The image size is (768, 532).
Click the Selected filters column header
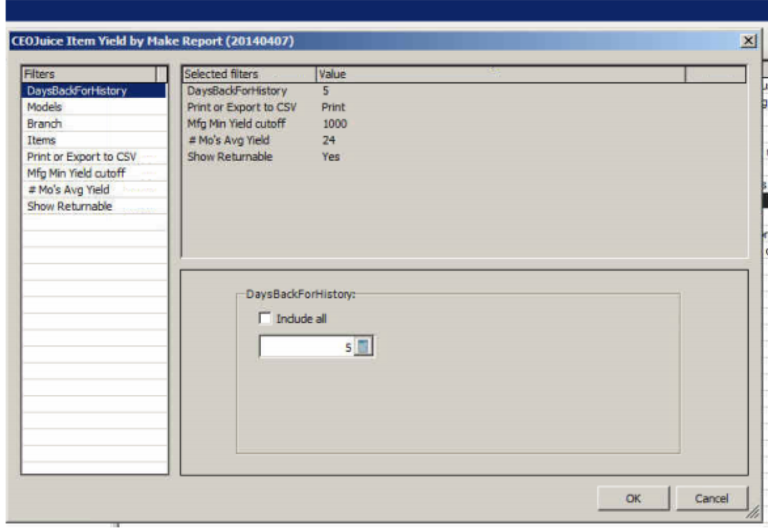[x=249, y=74]
